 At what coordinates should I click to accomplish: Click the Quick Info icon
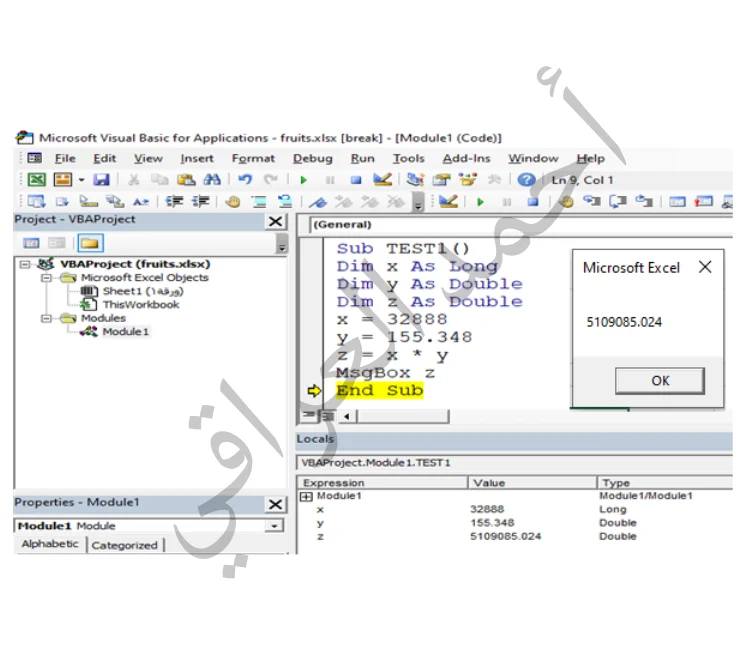(x=88, y=202)
